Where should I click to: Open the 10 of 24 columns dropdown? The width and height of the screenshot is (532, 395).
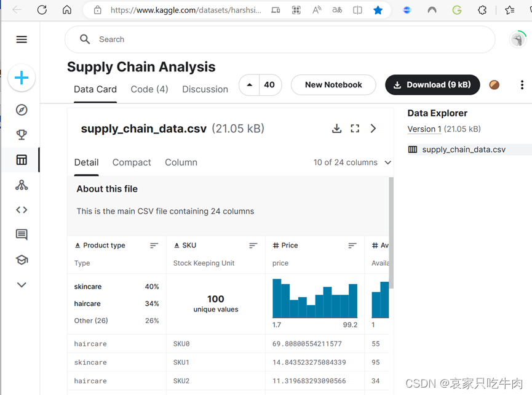(x=352, y=162)
